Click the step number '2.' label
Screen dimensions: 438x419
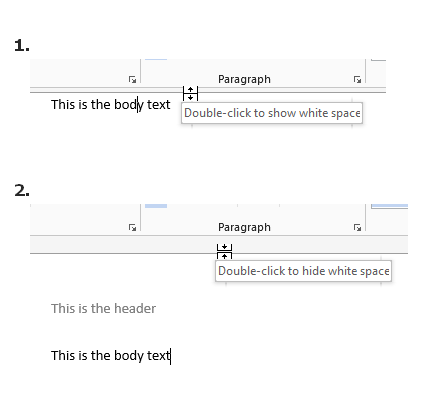22,191
